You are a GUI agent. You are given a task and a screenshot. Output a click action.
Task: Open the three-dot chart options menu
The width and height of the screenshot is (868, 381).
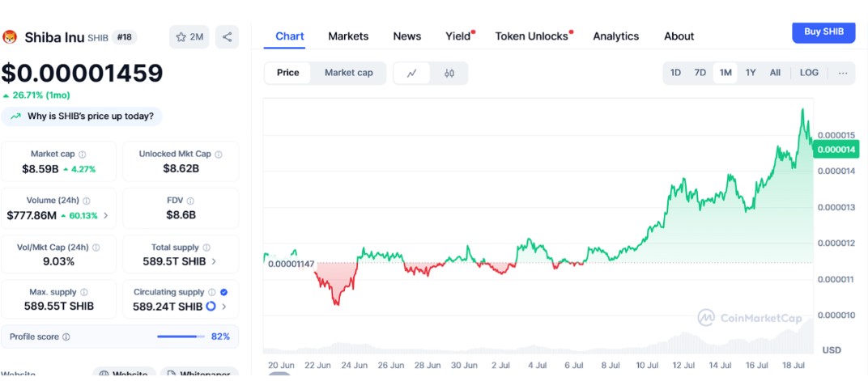843,73
